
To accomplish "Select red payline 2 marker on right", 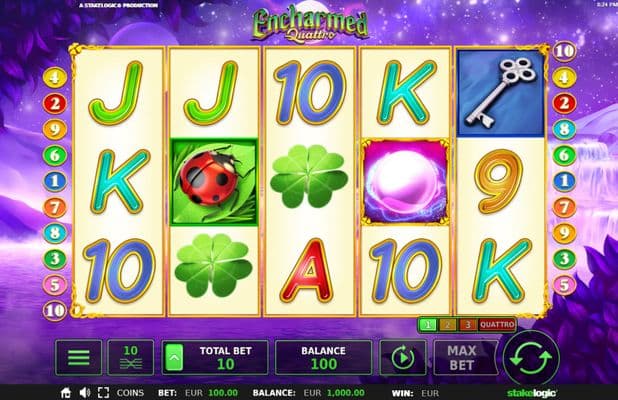I will [564, 103].
